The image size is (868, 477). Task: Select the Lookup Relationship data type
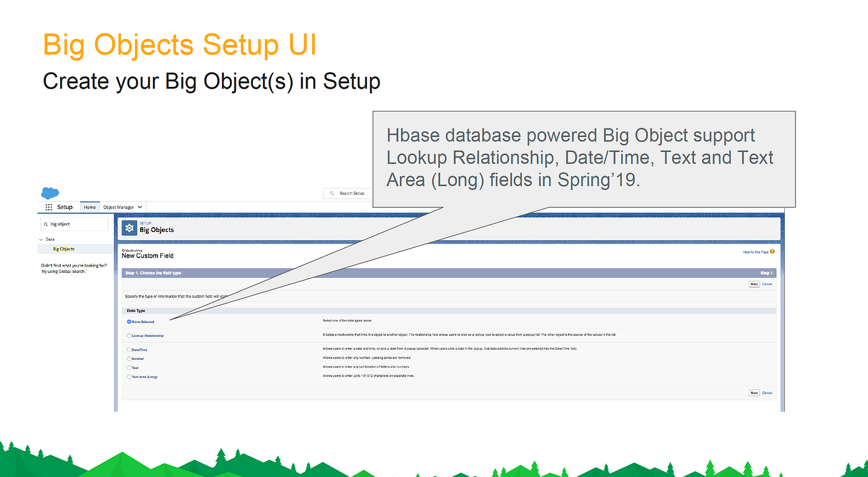pos(129,335)
